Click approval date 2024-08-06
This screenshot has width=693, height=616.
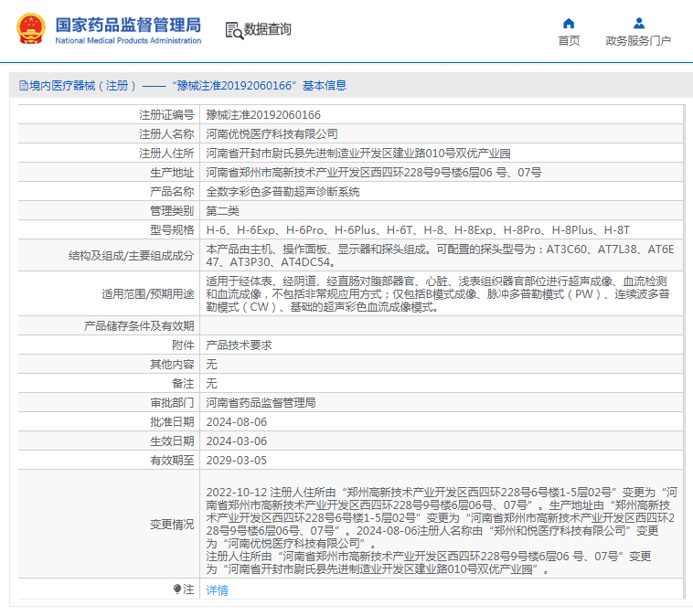[x=237, y=422]
